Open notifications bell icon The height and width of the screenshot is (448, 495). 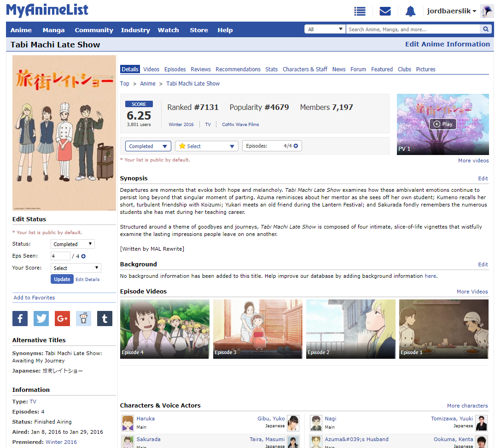point(410,11)
